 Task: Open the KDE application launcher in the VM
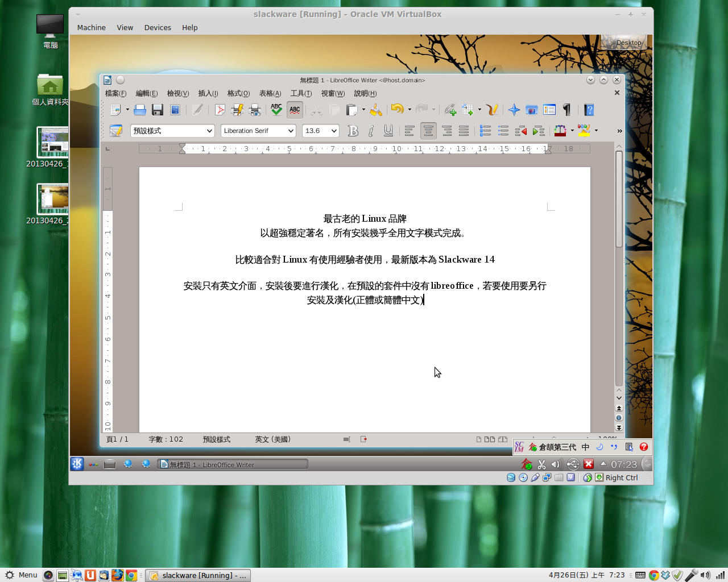pyautogui.click(x=77, y=464)
